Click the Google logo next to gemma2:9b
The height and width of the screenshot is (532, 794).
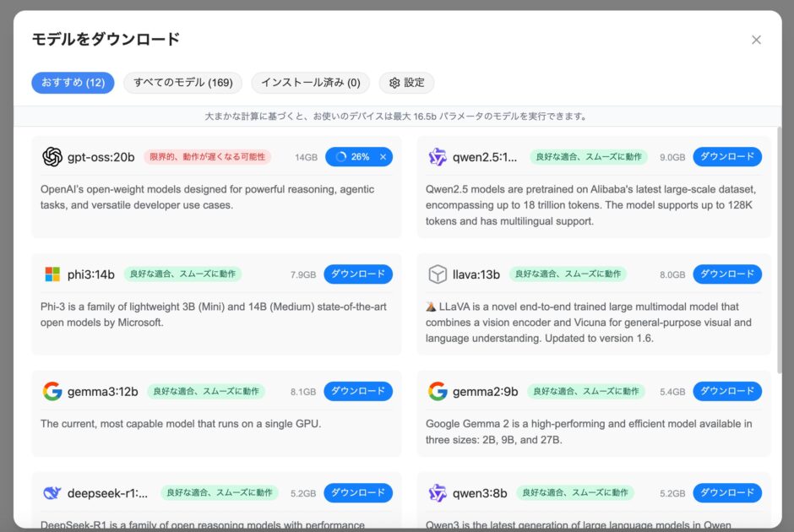pyautogui.click(x=438, y=392)
